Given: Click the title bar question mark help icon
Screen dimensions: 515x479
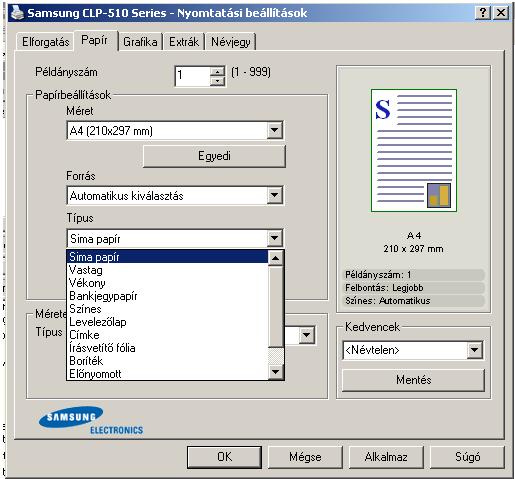Looking at the screenshot, I should pos(483,13).
